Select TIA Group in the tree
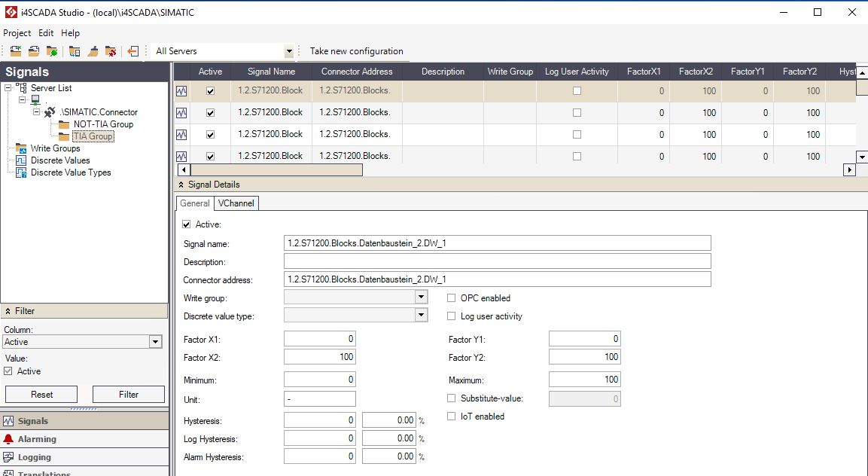868x476 pixels. click(93, 136)
